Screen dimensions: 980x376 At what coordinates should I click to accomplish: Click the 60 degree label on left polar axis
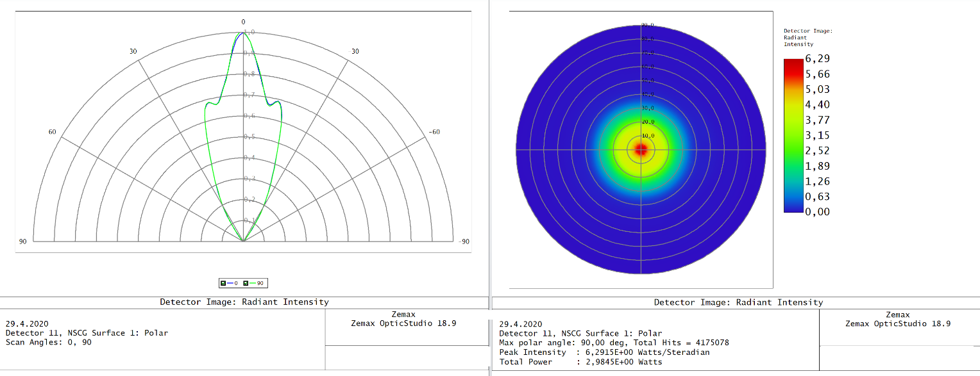click(52, 132)
